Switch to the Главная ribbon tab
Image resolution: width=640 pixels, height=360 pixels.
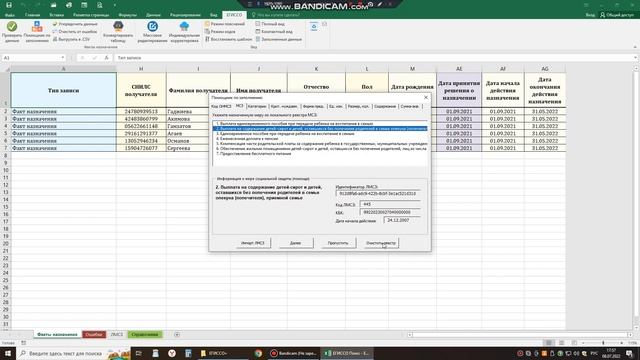(32, 15)
